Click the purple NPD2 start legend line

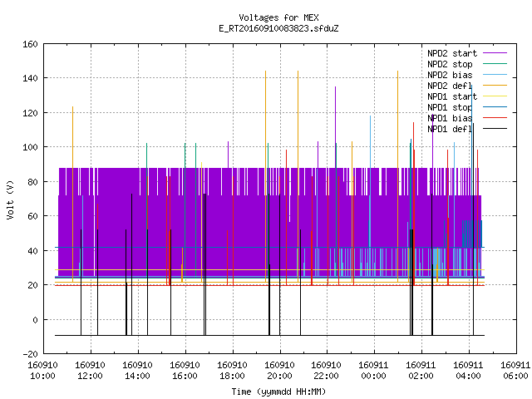(x=495, y=53)
